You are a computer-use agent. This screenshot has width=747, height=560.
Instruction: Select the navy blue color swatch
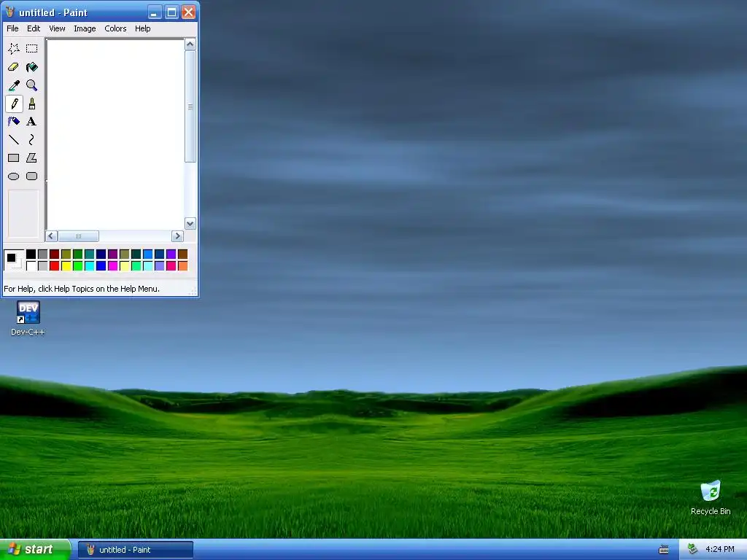click(x=101, y=254)
